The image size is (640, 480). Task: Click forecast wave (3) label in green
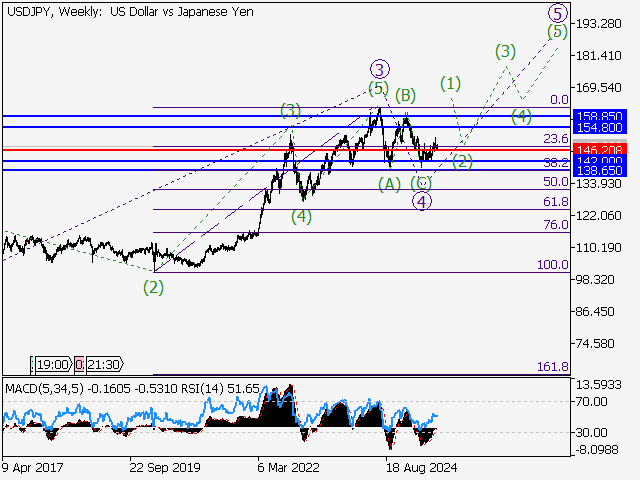(506, 51)
